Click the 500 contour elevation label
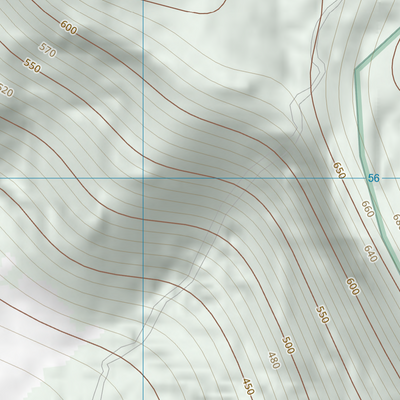Viewport: 400px width, 400px height. click(x=288, y=345)
